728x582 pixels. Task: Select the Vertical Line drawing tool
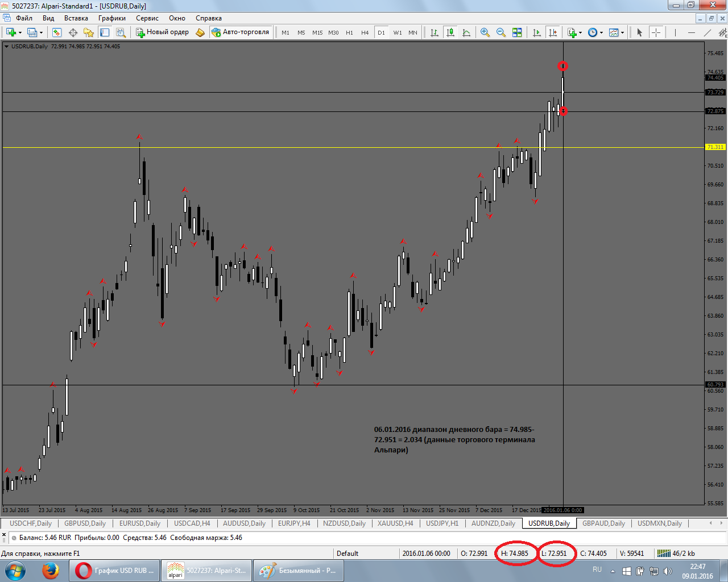675,32
